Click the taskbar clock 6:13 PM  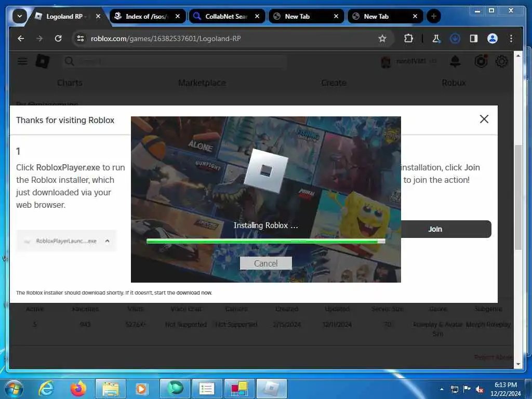pos(506,385)
